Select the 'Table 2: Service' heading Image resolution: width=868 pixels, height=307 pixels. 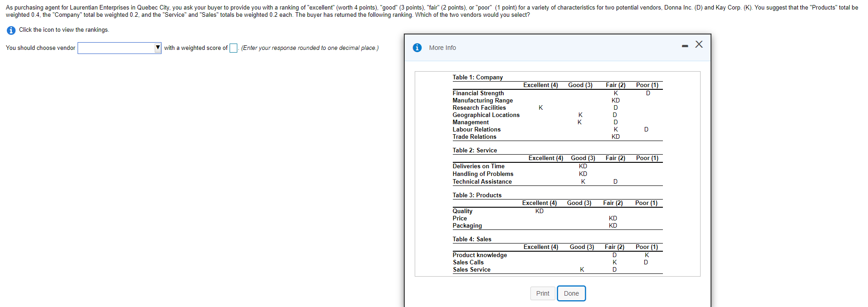pyautogui.click(x=475, y=151)
